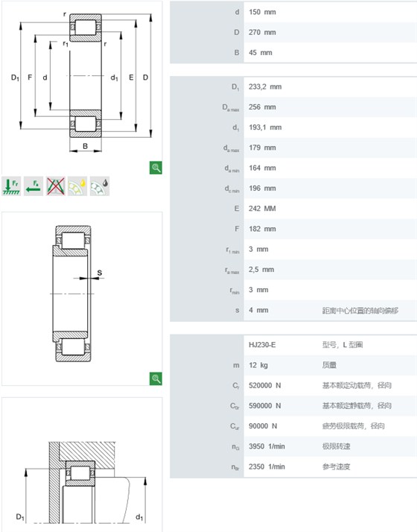Enlarge the axial displacement drawing with magnifier icon

coord(156,379)
